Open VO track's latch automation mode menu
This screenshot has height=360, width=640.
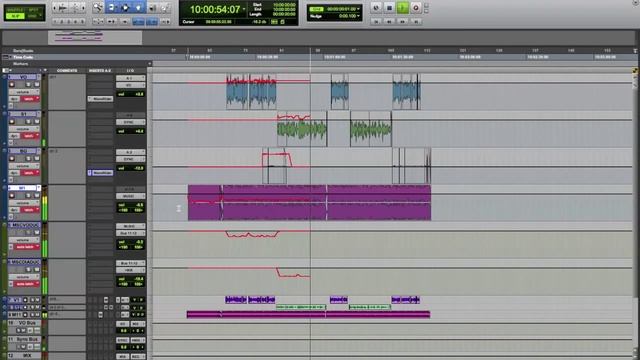30,99
